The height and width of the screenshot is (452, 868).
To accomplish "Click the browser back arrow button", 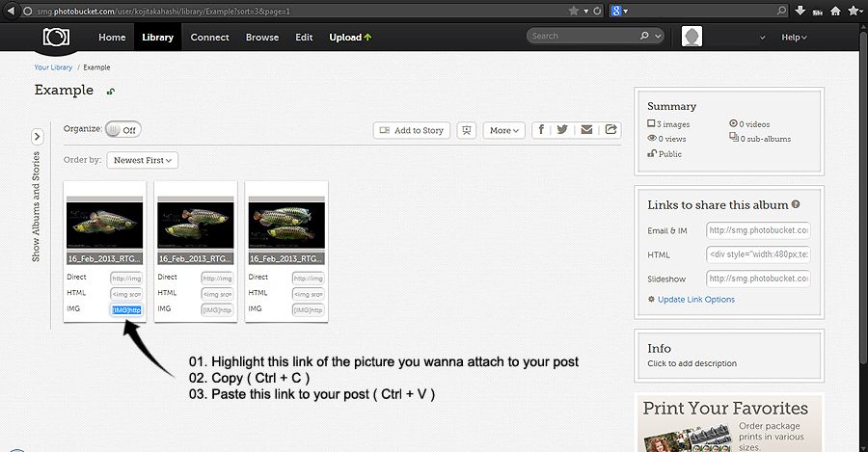I will (10, 11).
